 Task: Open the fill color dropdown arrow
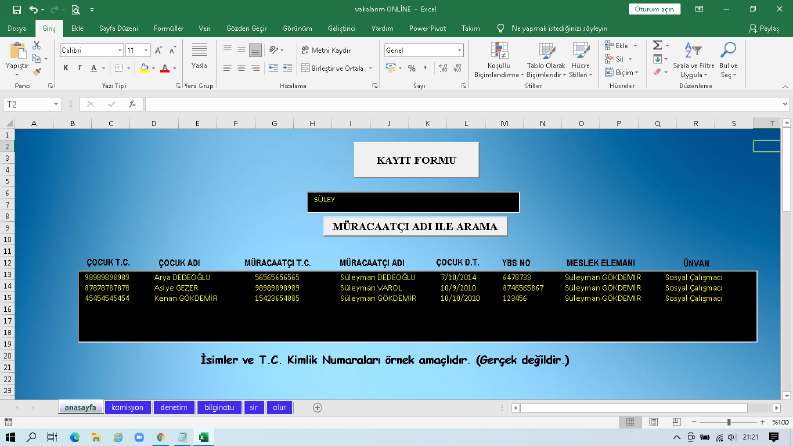153,68
